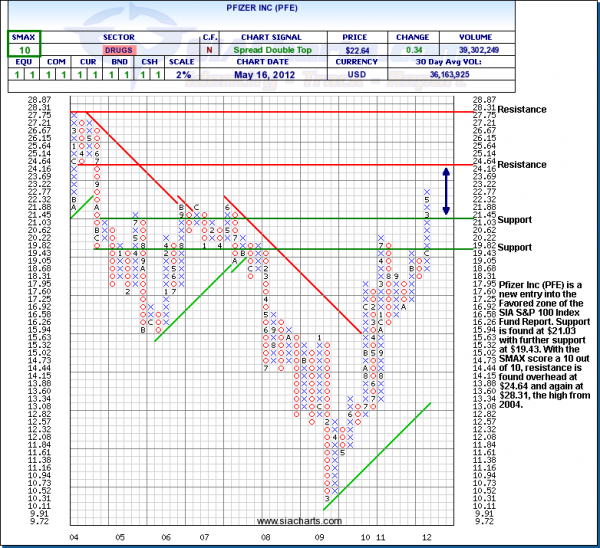600x548 pixels.
Task: Select the EQU column header
Action: point(21,62)
